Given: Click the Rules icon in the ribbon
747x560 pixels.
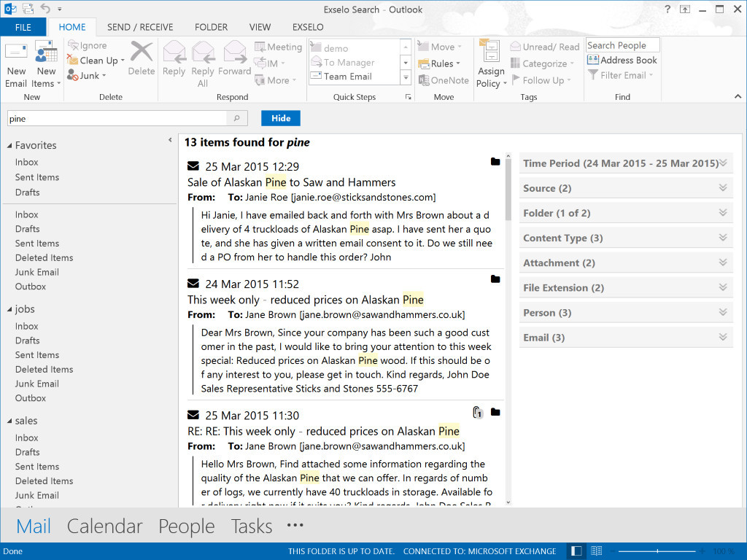Looking at the screenshot, I should [x=424, y=64].
